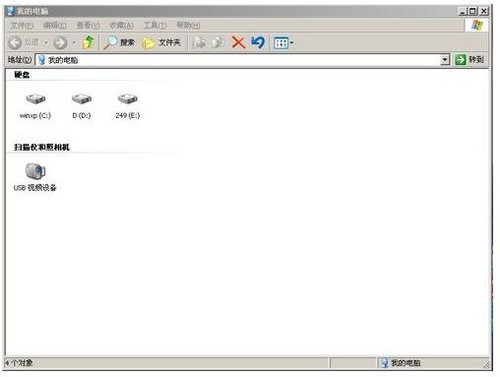Click the Forward navigation arrow icon
Viewport: 500px width, 377px height.
coord(60,42)
